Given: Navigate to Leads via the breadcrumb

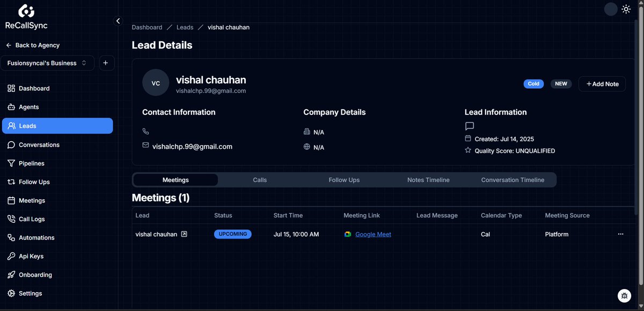Looking at the screenshot, I should 185,27.
